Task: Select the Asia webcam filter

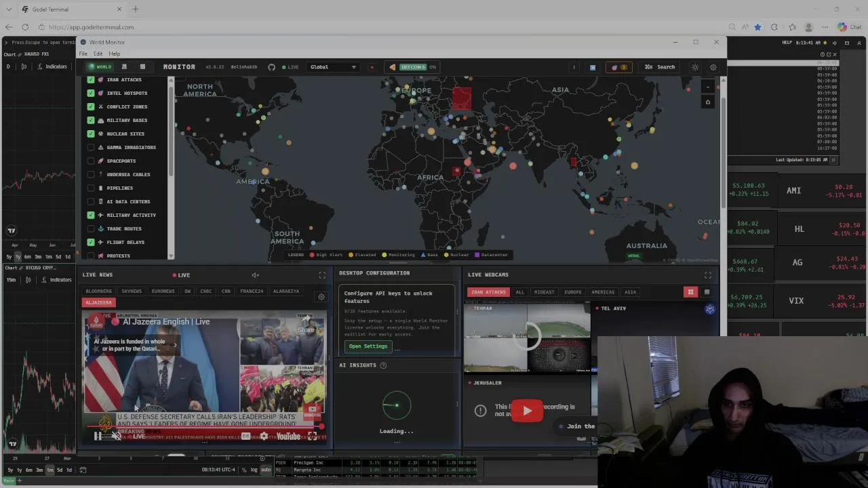Action: 630,292
